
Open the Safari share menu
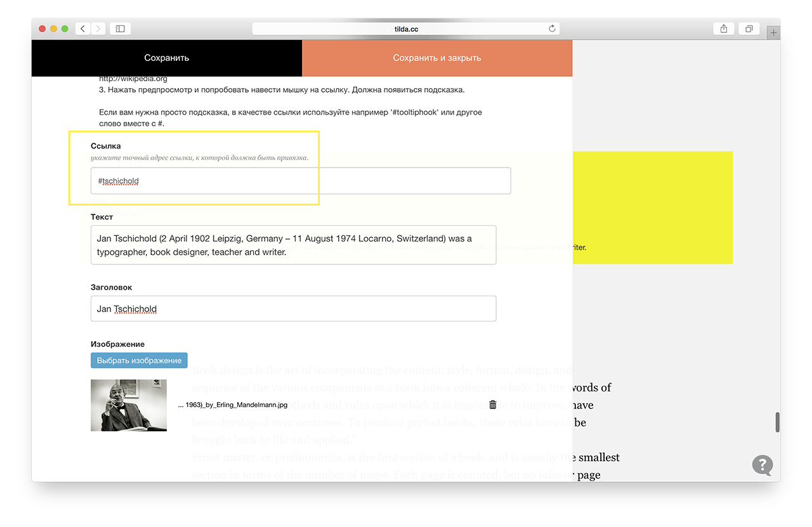[x=724, y=29]
